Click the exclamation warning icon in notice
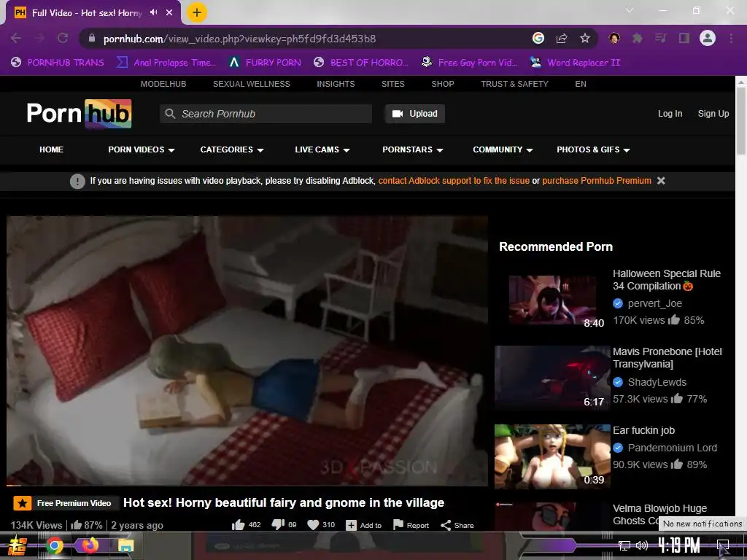Image resolution: width=747 pixels, height=560 pixels. tap(77, 181)
